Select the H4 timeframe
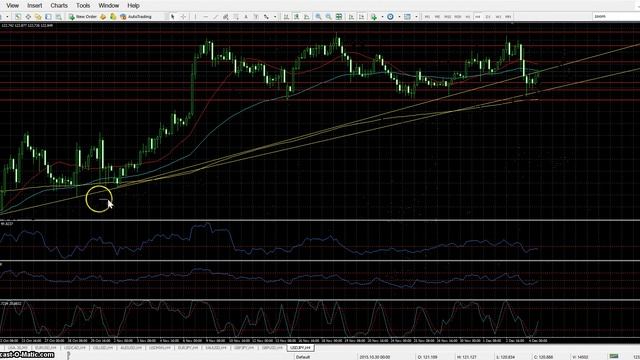Viewport: 640px width, 360px height. (478, 17)
